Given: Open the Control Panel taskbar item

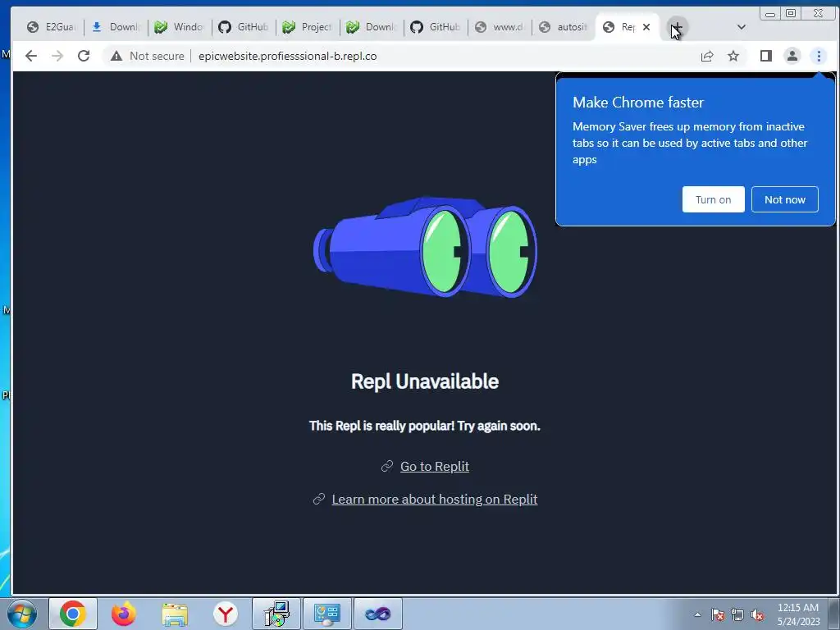Looking at the screenshot, I should coord(326,614).
